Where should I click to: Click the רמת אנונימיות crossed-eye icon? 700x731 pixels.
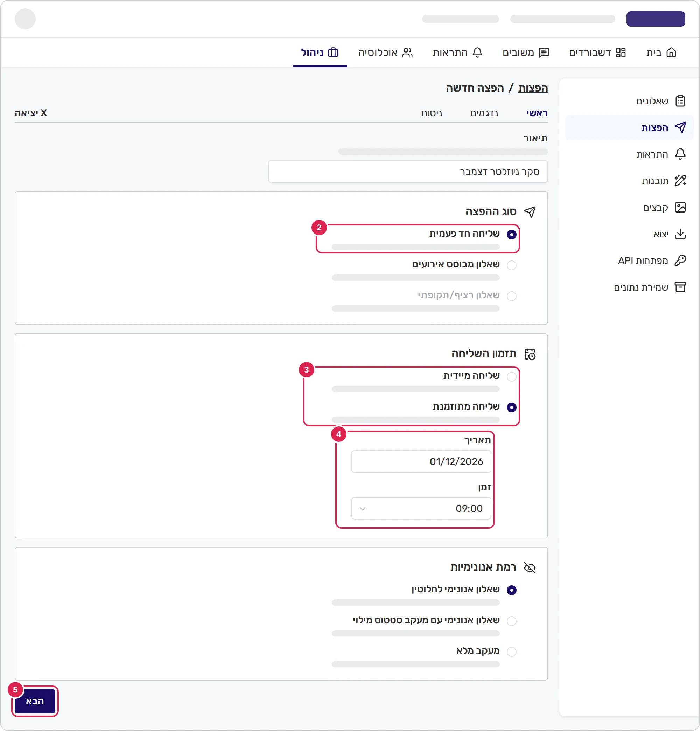[530, 568]
